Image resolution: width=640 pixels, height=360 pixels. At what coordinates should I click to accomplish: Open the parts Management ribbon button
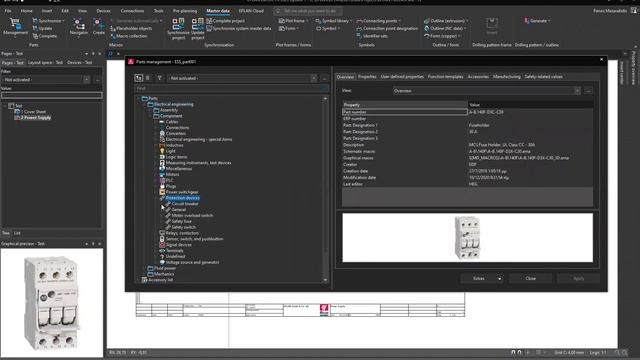16,27
